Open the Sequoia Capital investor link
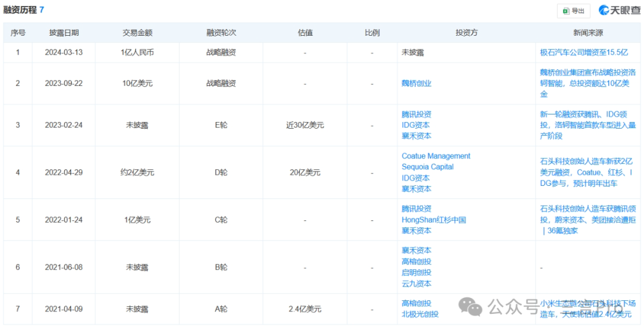The image size is (644, 333). pos(427,167)
